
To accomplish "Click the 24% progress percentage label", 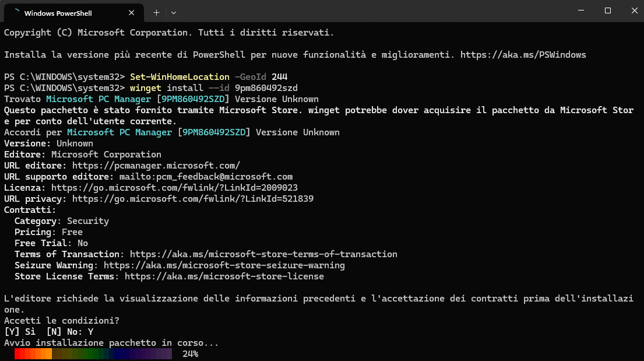I will point(191,353).
